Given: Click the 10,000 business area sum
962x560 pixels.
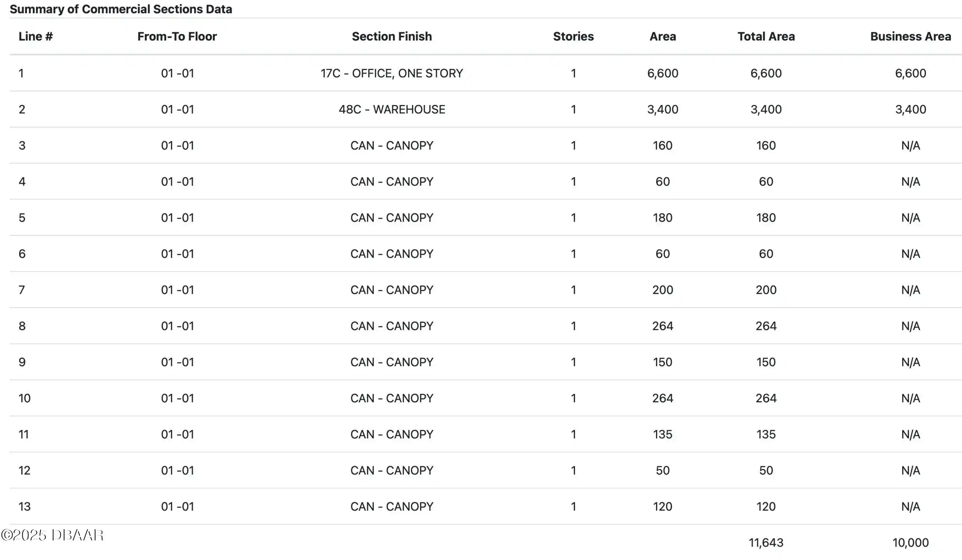Looking at the screenshot, I should (910, 543).
